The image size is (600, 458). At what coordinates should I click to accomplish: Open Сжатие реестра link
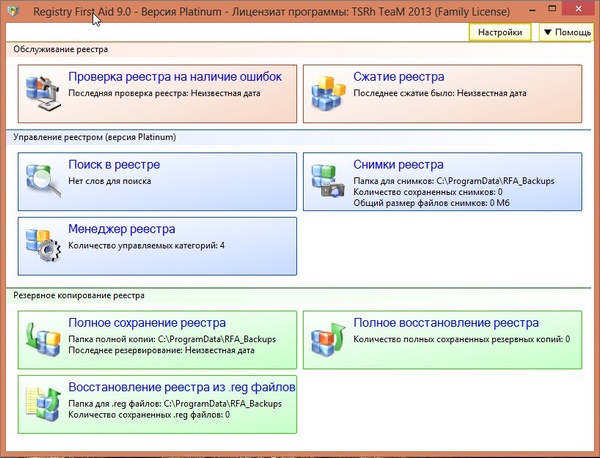coord(399,77)
